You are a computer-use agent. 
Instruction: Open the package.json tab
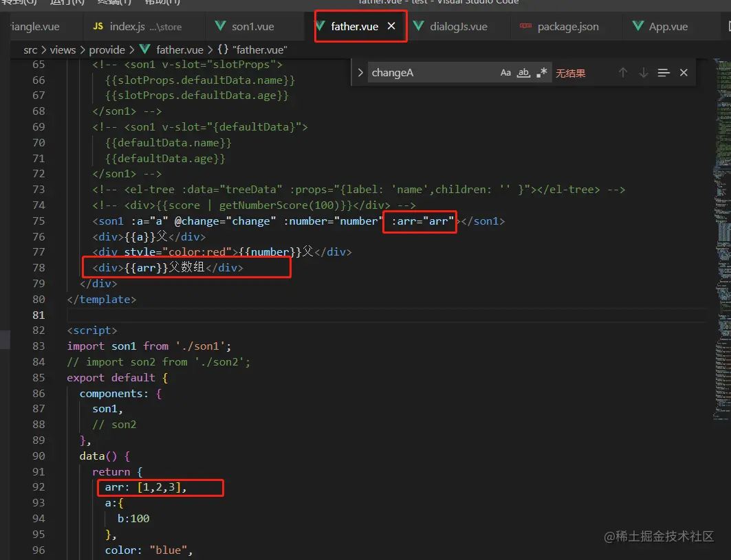click(568, 27)
